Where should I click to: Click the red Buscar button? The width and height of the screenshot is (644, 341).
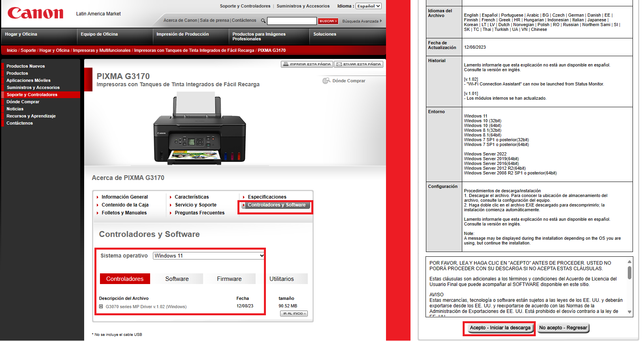click(x=328, y=21)
